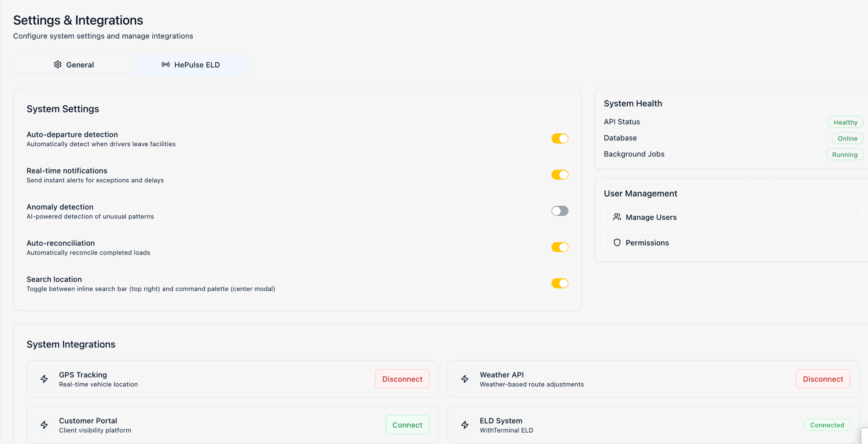Click the users icon beside Manage Users

617,217
